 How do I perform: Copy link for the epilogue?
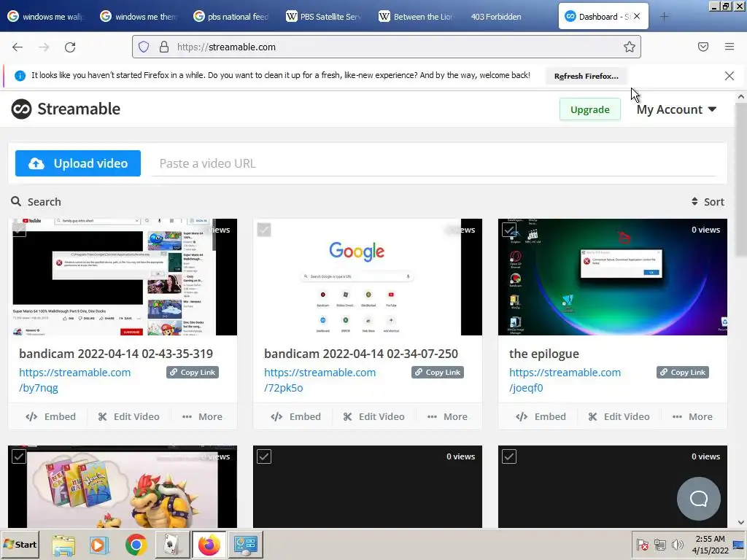tap(683, 373)
